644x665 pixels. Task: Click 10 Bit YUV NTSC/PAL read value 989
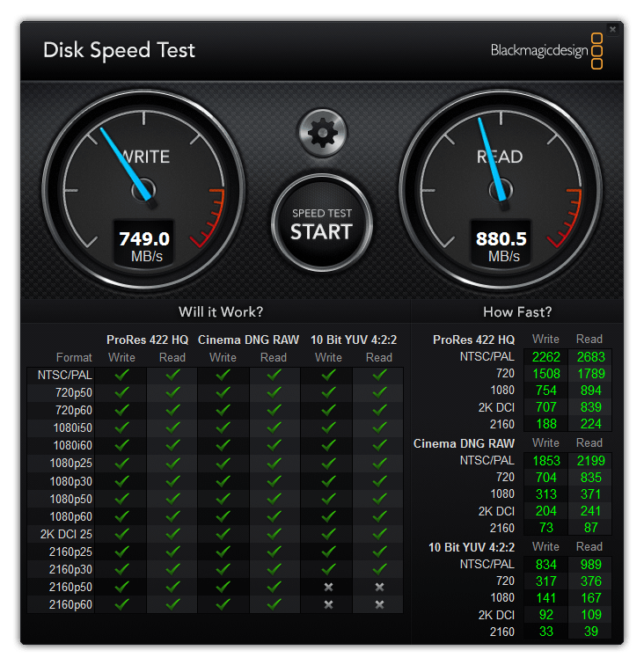click(x=590, y=565)
